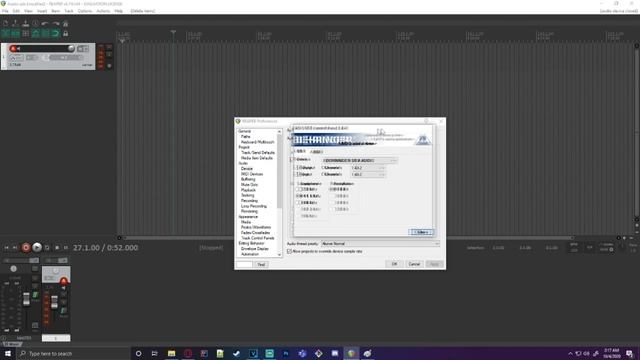Screen dimensions: 640x360
Task: Select Loop Recording in Preferences tree
Action: pyautogui.click(x=253, y=206)
